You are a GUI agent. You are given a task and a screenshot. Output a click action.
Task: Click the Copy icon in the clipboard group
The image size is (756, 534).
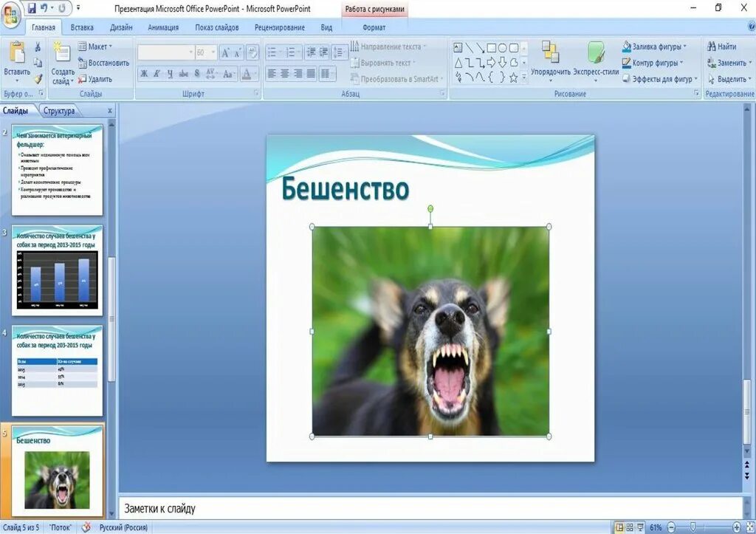[x=38, y=63]
